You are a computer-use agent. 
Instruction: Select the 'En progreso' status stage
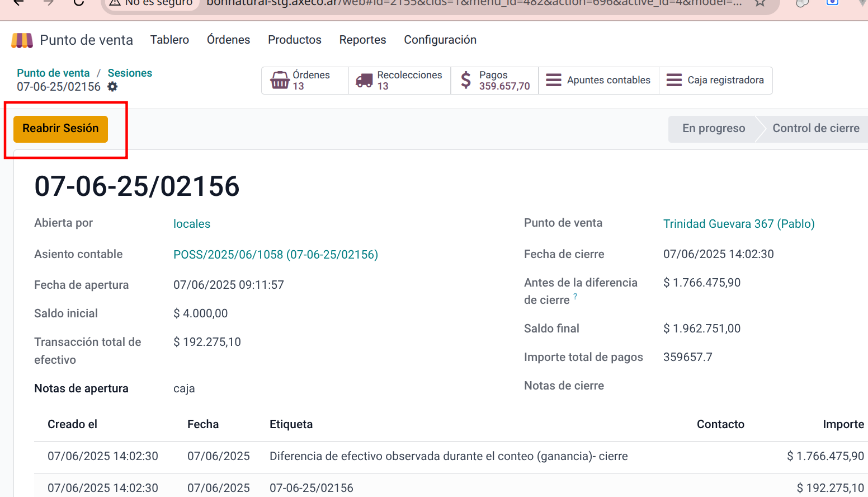[713, 129]
